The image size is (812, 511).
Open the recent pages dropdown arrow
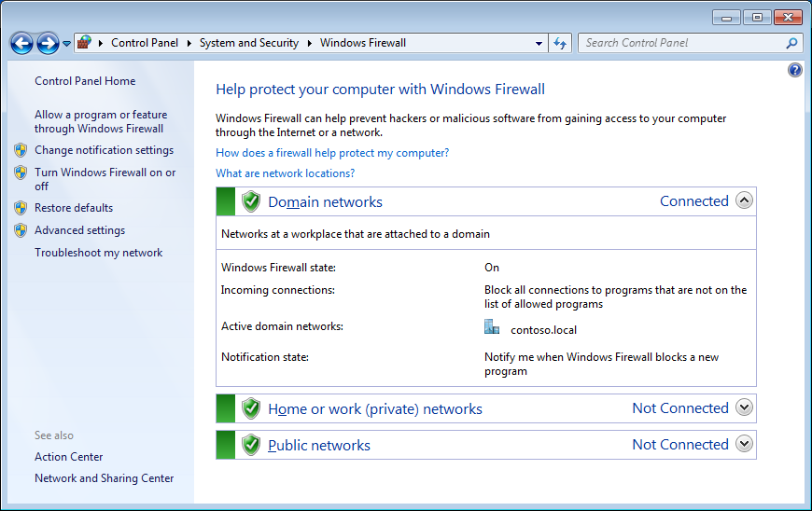click(x=66, y=44)
